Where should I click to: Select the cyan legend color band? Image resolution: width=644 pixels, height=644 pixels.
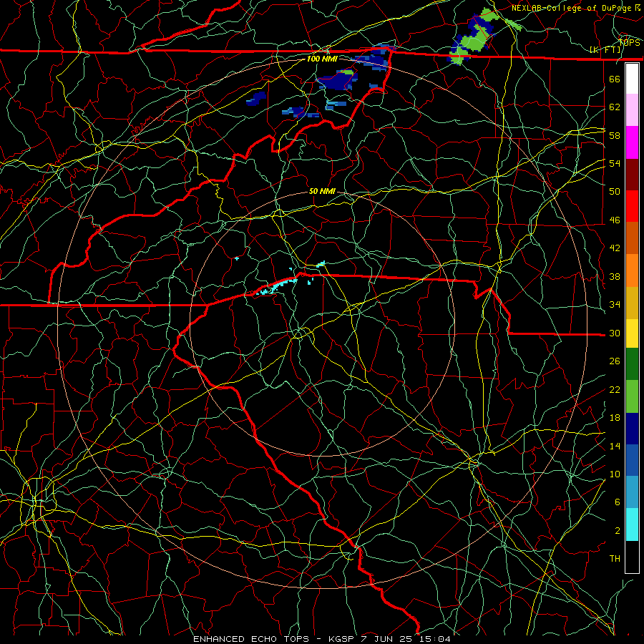click(x=632, y=525)
